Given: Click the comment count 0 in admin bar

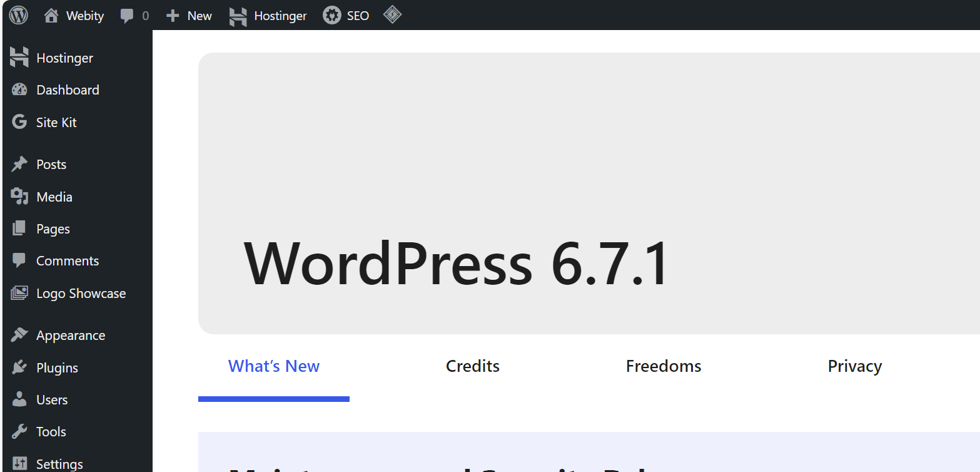Looking at the screenshot, I should (146, 16).
